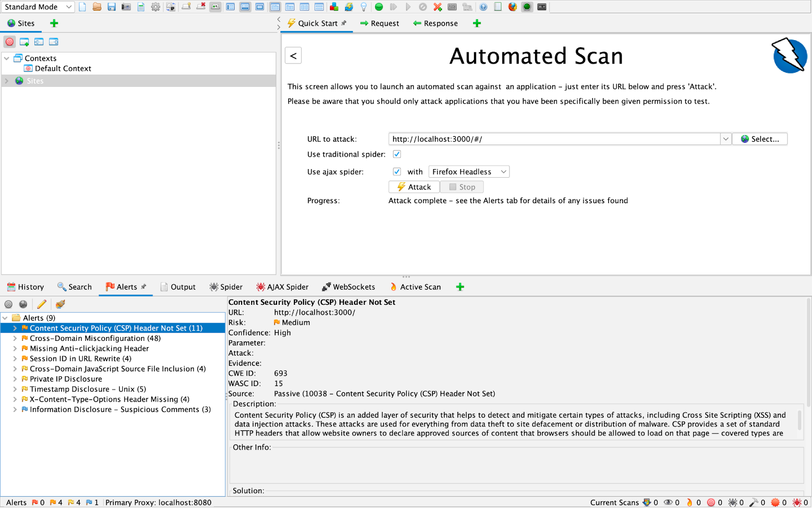Open the Firefox Headless browser dropdown

[x=468, y=172]
